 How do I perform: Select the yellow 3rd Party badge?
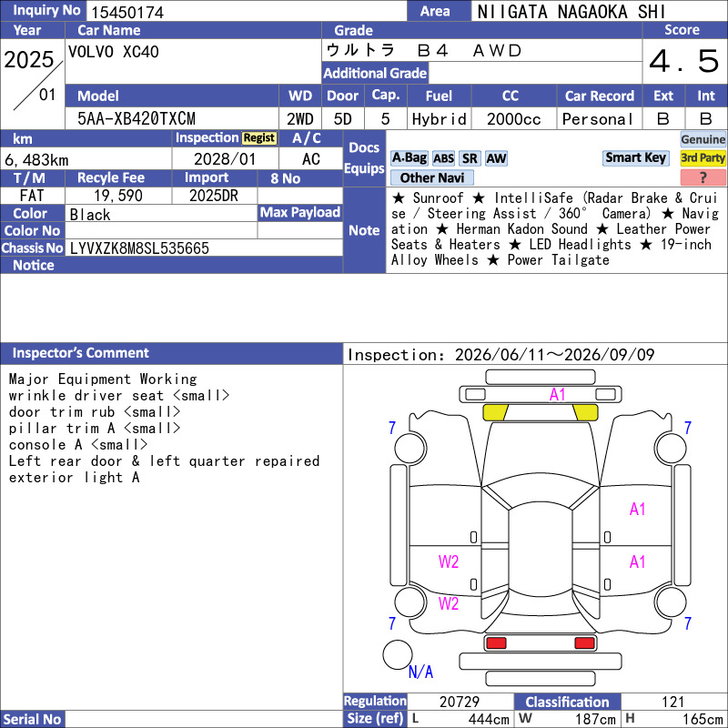[x=703, y=157]
